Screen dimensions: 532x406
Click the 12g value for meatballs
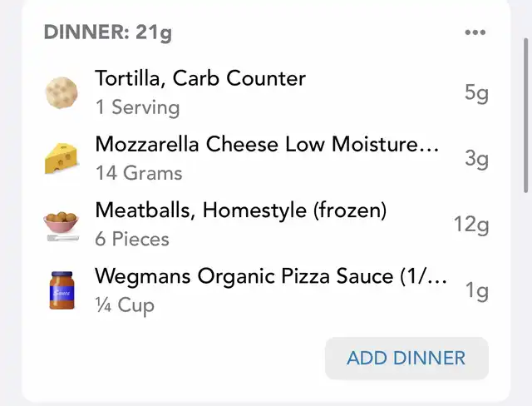(x=471, y=225)
